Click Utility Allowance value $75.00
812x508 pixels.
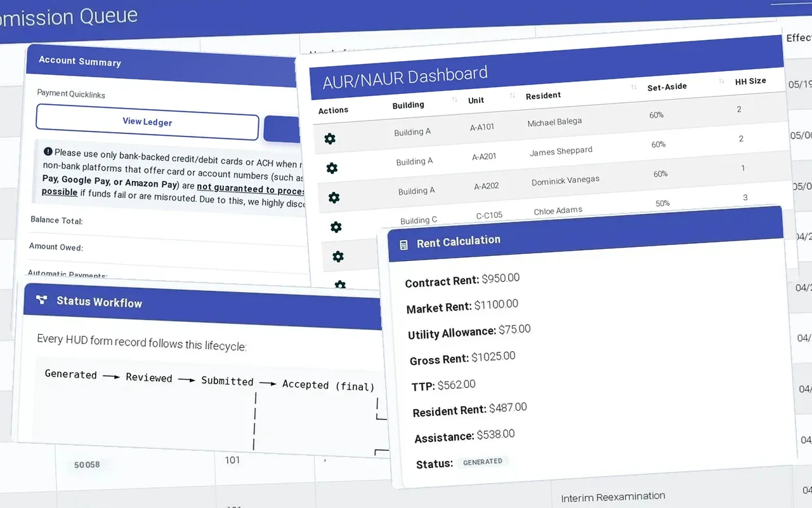coord(514,330)
